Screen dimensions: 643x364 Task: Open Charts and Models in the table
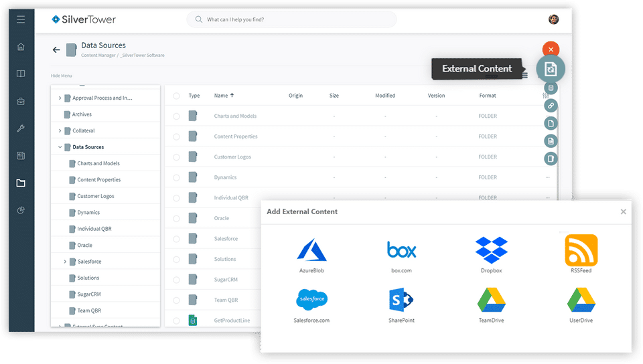(235, 116)
